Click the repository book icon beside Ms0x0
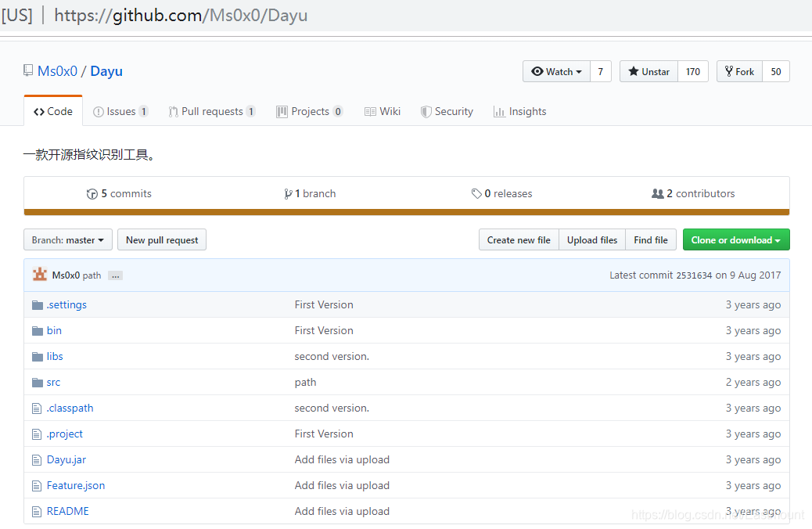The image size is (812, 529). [28, 70]
